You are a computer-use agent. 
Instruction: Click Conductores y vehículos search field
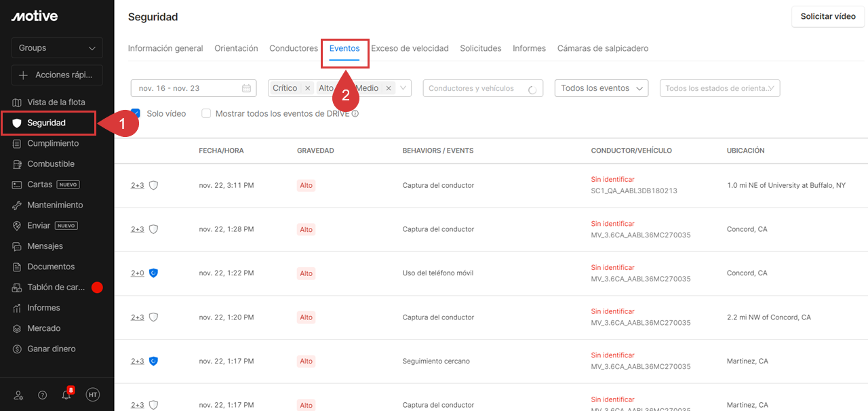[x=483, y=88]
